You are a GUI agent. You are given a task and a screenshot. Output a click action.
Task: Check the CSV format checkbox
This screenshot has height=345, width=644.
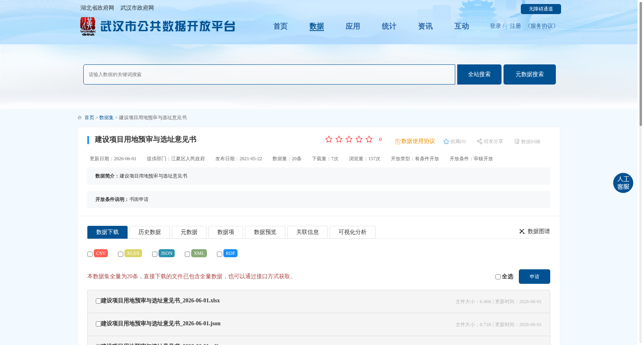pos(90,254)
